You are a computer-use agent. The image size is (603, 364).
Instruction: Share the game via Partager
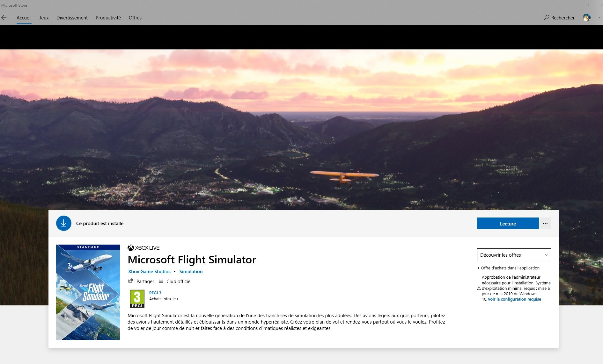click(x=141, y=281)
